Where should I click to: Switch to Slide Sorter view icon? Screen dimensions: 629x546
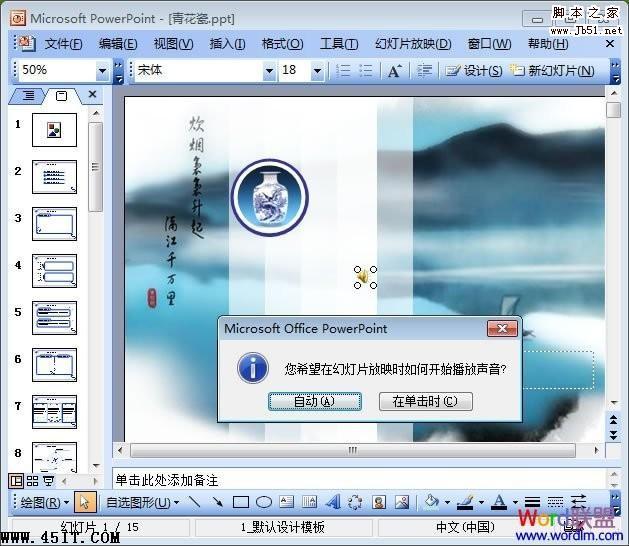point(32,481)
